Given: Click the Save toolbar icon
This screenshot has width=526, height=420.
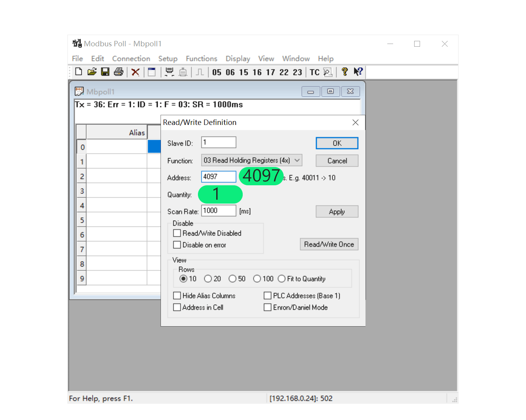Looking at the screenshot, I should click(105, 72).
